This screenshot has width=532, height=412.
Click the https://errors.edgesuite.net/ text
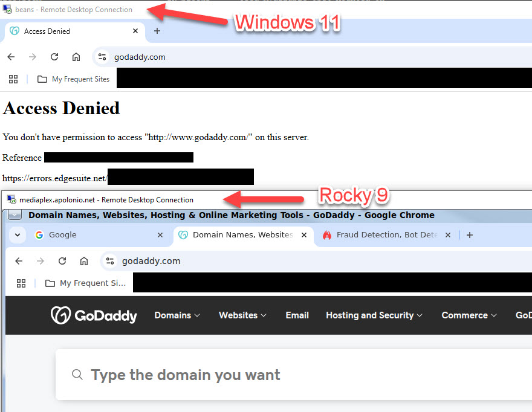[x=55, y=178]
